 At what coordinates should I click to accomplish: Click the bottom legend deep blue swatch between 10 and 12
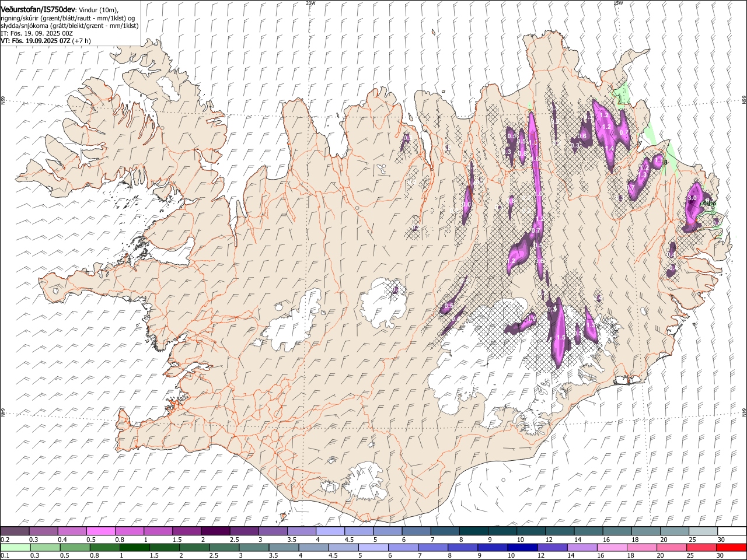523,547
